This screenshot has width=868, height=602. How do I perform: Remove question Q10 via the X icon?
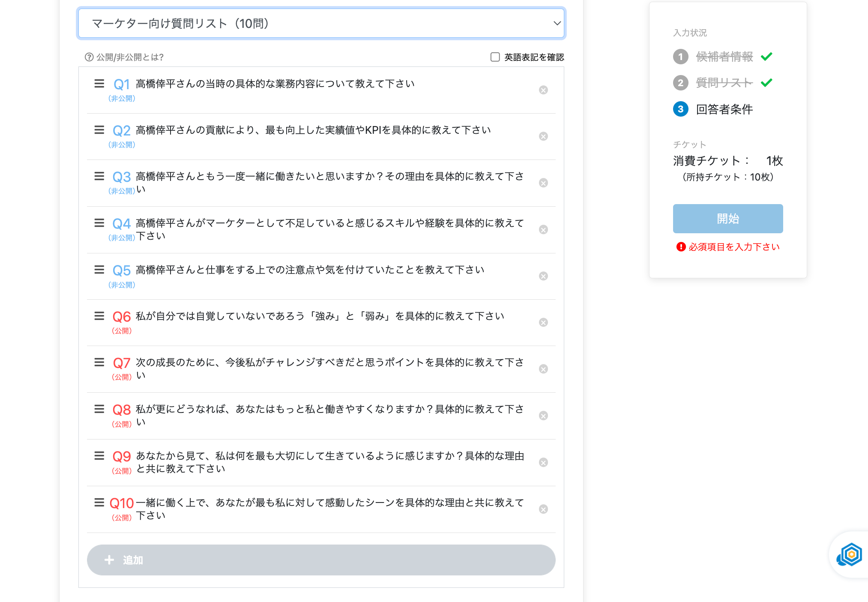[x=543, y=509]
